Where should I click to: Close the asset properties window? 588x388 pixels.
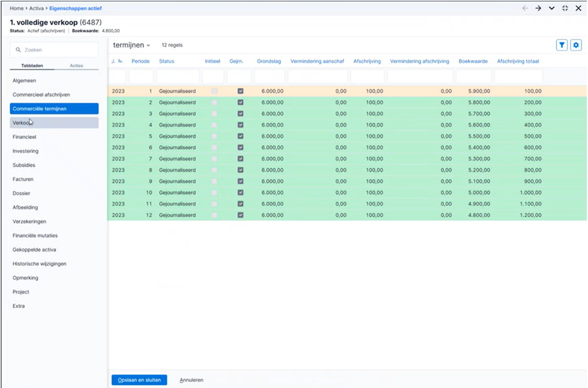pyautogui.click(x=578, y=8)
